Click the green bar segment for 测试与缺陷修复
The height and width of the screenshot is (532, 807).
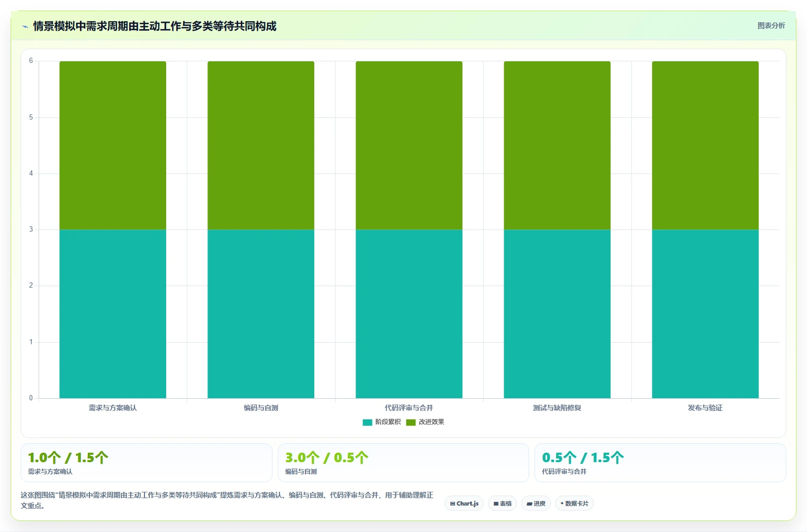(557, 145)
